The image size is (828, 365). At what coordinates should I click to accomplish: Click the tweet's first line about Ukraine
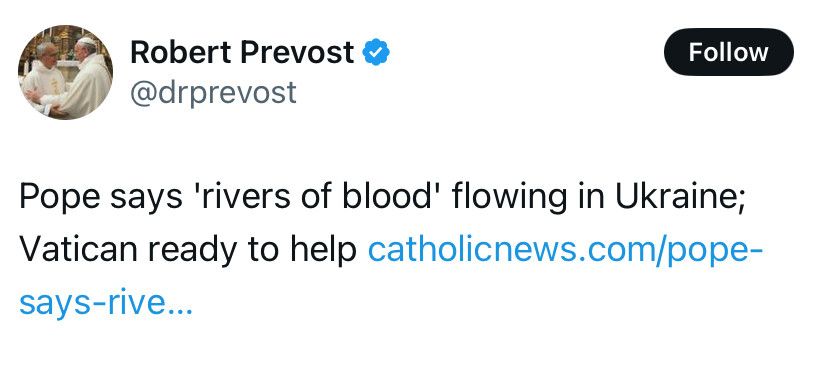coord(382,197)
